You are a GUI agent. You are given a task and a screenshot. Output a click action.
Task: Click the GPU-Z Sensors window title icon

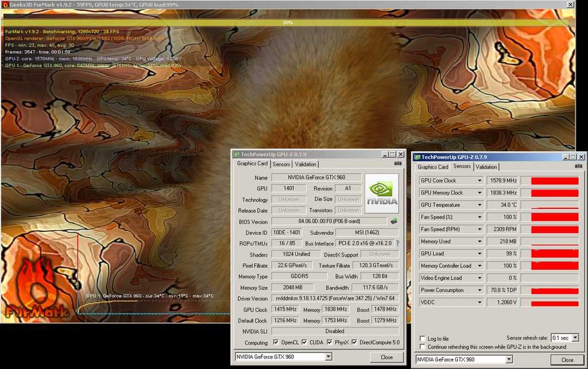(417, 157)
